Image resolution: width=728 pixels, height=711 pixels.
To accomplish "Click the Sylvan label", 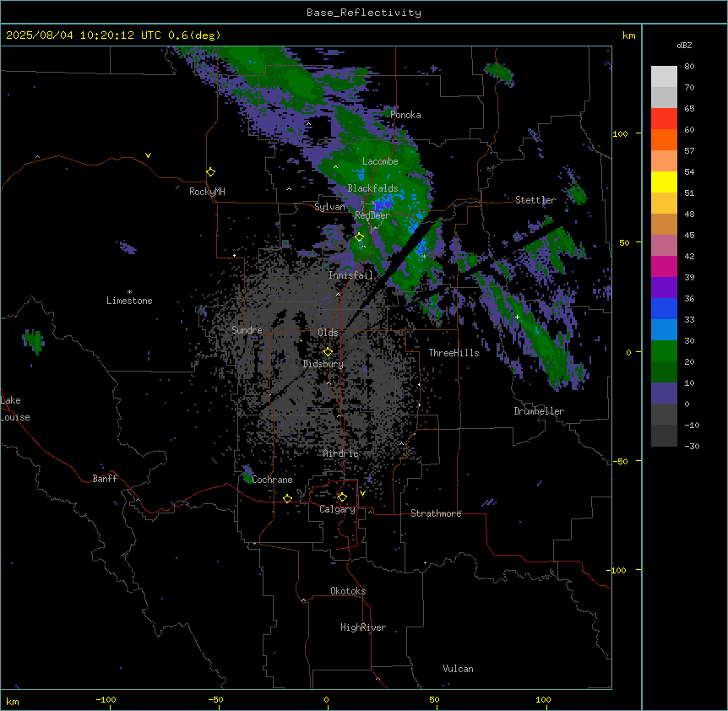I will click(329, 207).
